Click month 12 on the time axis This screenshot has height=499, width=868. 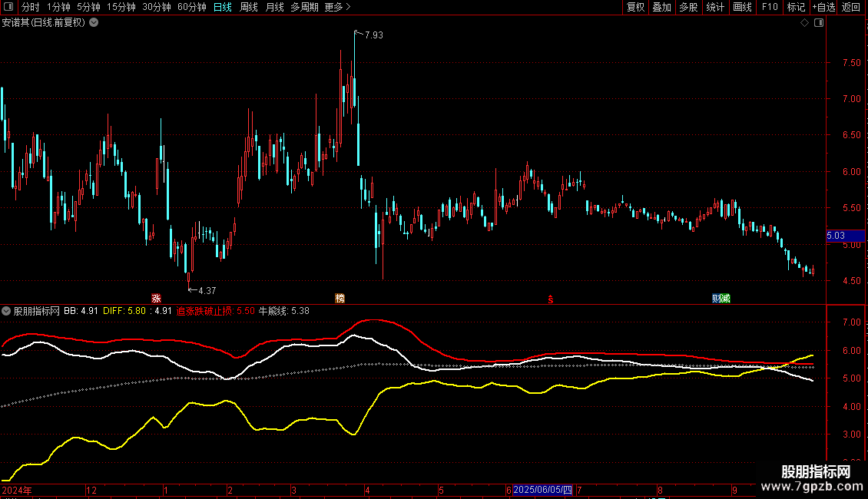91,490
